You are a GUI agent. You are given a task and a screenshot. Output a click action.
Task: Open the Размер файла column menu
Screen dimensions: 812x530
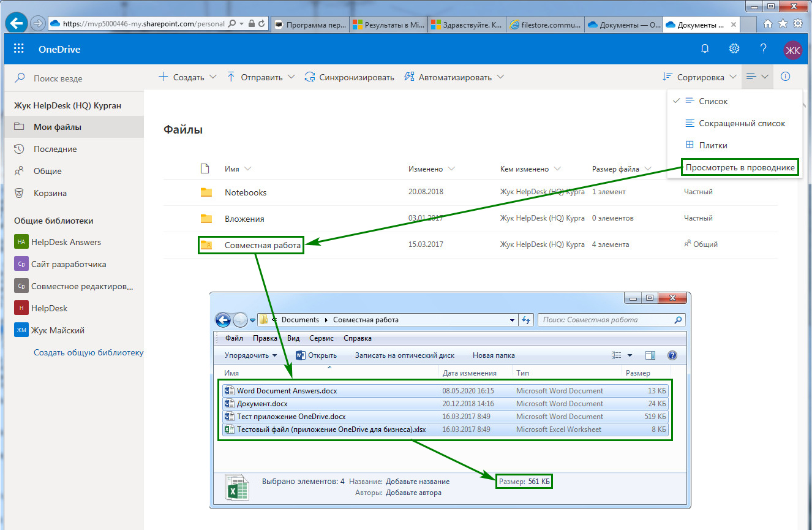click(622, 168)
